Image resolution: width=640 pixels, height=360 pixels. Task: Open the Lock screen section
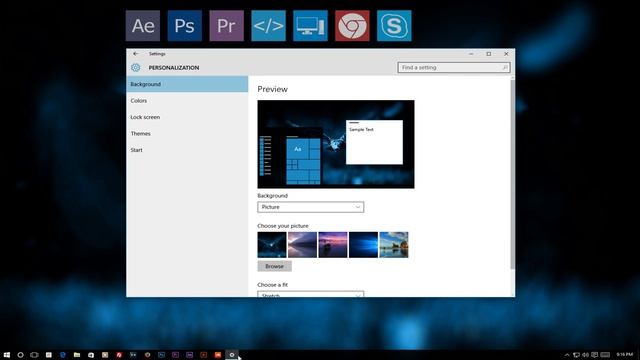click(x=187, y=117)
